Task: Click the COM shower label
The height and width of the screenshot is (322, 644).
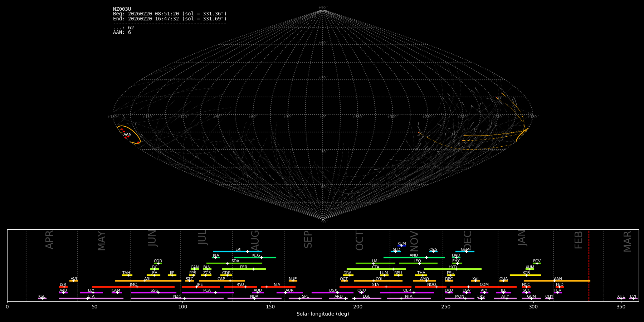Action: pyautogui.click(x=484, y=285)
